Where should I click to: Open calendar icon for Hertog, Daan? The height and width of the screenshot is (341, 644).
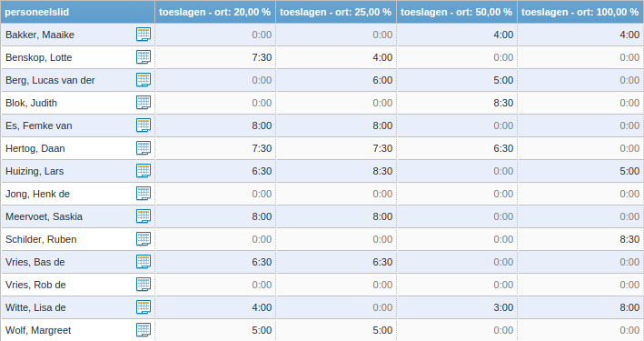144,147
